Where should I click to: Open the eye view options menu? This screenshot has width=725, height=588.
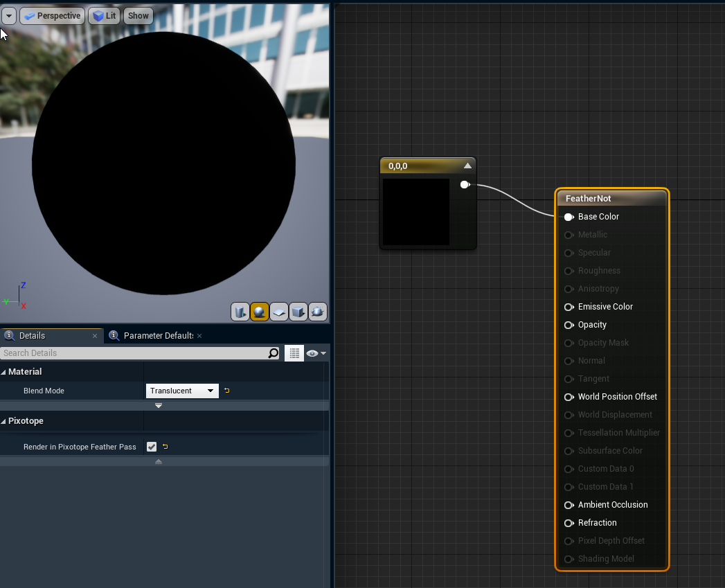click(x=315, y=353)
